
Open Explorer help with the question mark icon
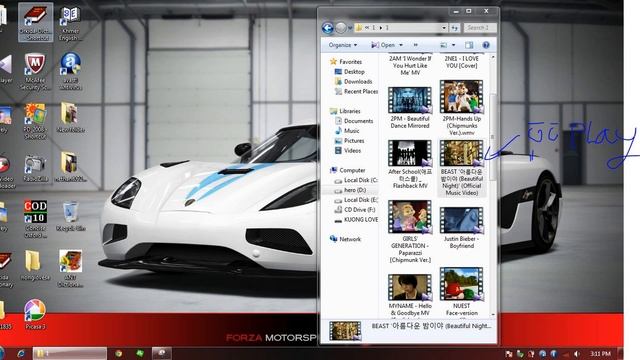(486, 45)
